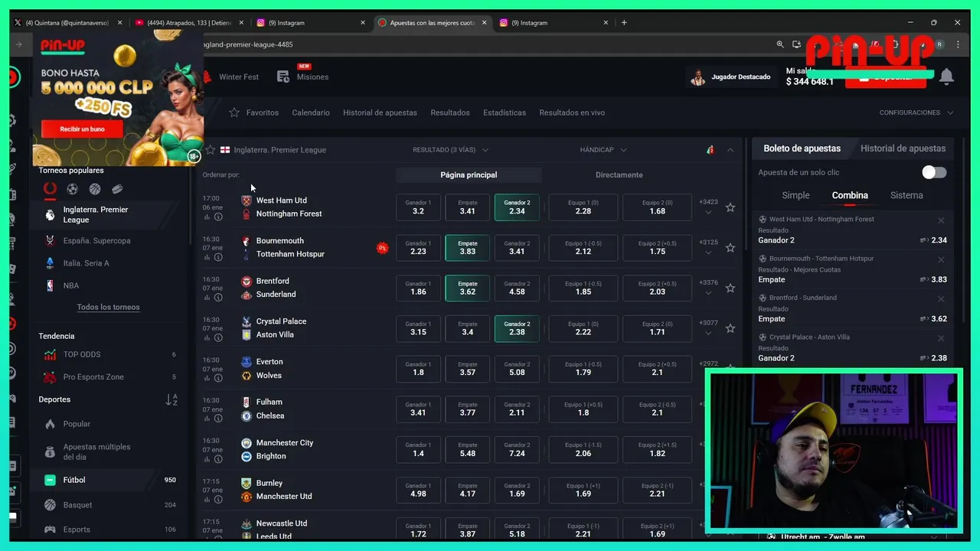
Task: Click the notification bell icon
Action: pyautogui.click(x=946, y=77)
